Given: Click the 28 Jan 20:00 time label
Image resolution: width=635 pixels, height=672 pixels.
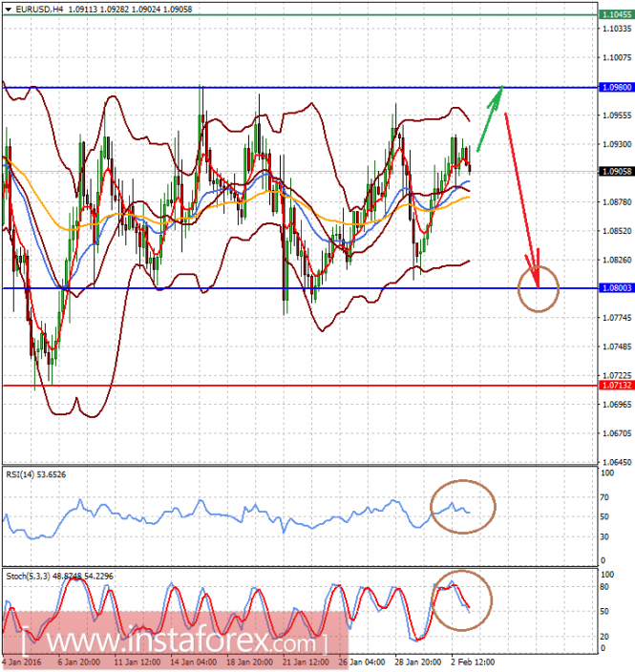Looking at the screenshot, I should click(417, 662).
